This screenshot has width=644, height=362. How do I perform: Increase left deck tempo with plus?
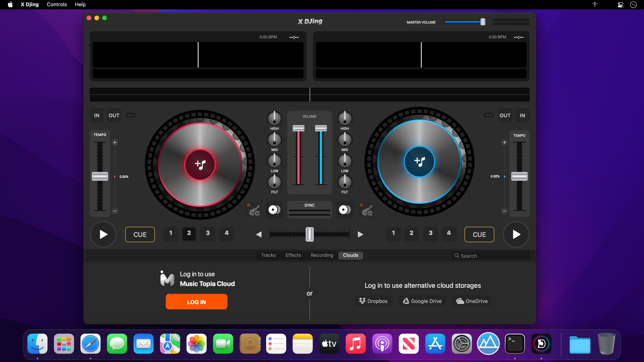coord(115,142)
